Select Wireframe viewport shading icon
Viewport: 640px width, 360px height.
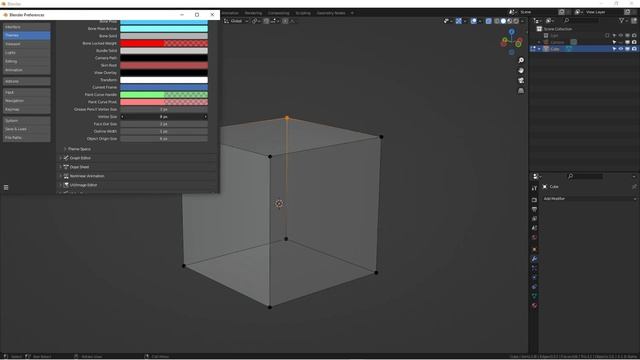pos(497,21)
